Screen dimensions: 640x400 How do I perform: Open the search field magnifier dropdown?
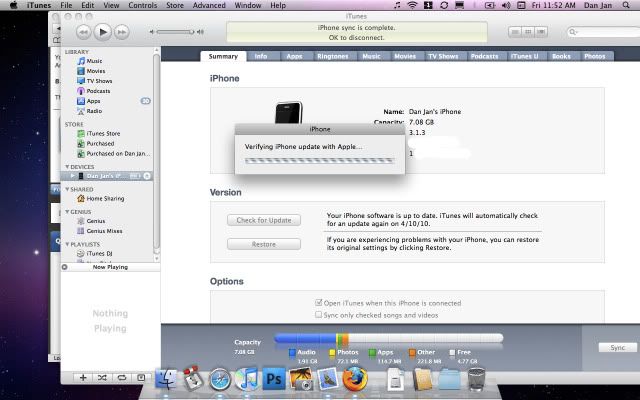(x=573, y=32)
